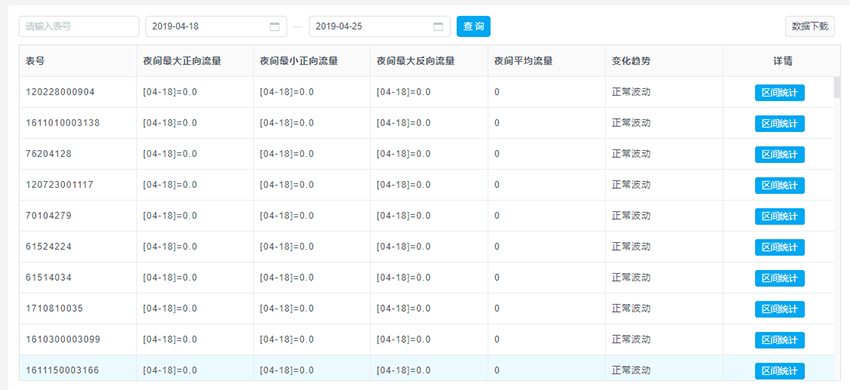Open 区间统计 for meter 120228000904
This screenshot has width=850, height=390.
(x=780, y=93)
